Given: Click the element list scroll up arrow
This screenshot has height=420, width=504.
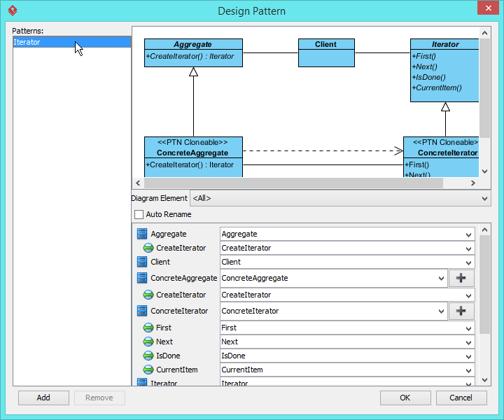Looking at the screenshot, I should 484,230.
